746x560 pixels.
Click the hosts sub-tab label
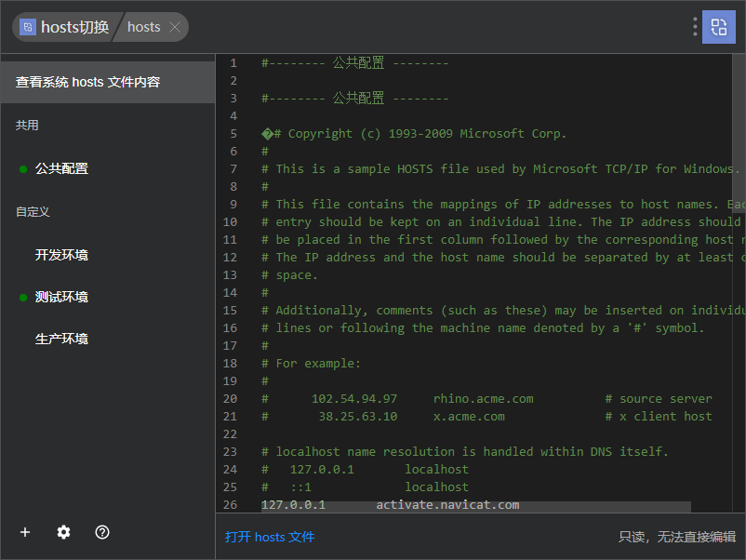click(x=143, y=27)
